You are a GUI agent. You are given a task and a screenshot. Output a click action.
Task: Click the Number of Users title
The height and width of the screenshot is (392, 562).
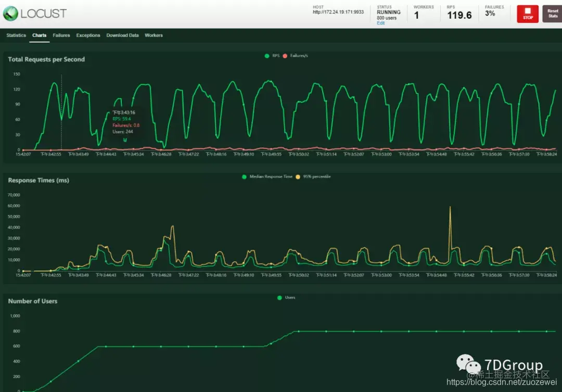(x=33, y=301)
